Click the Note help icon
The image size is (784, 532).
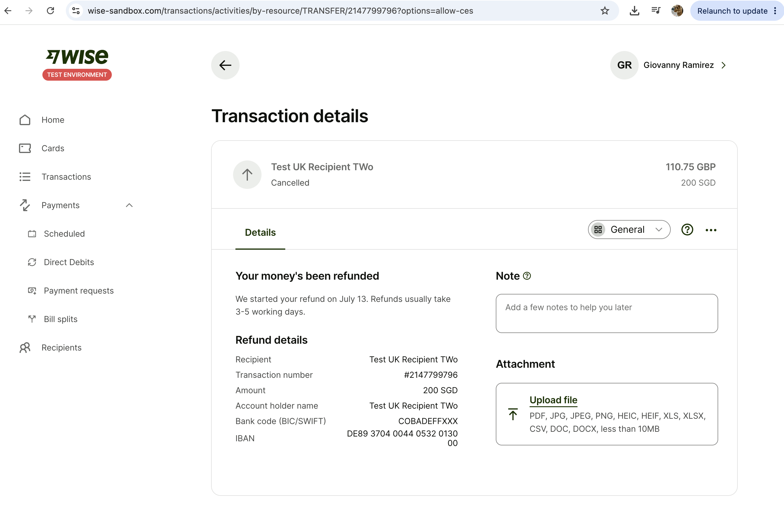click(x=527, y=276)
